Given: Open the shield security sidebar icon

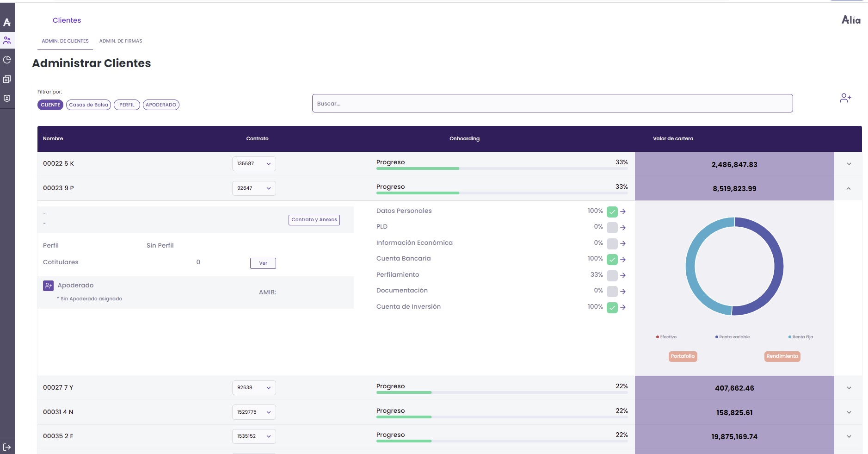Looking at the screenshot, I should tap(7, 99).
